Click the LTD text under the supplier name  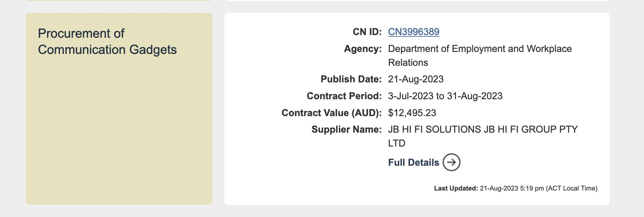click(397, 143)
